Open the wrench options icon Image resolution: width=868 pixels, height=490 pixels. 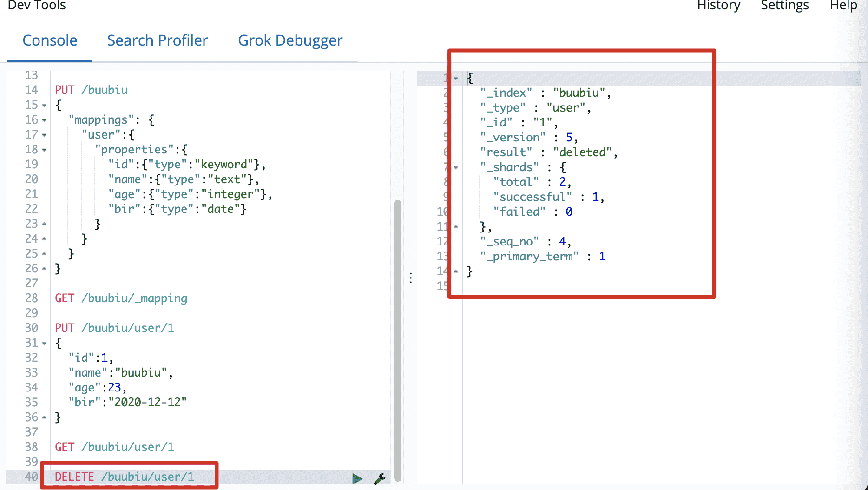pyautogui.click(x=380, y=478)
